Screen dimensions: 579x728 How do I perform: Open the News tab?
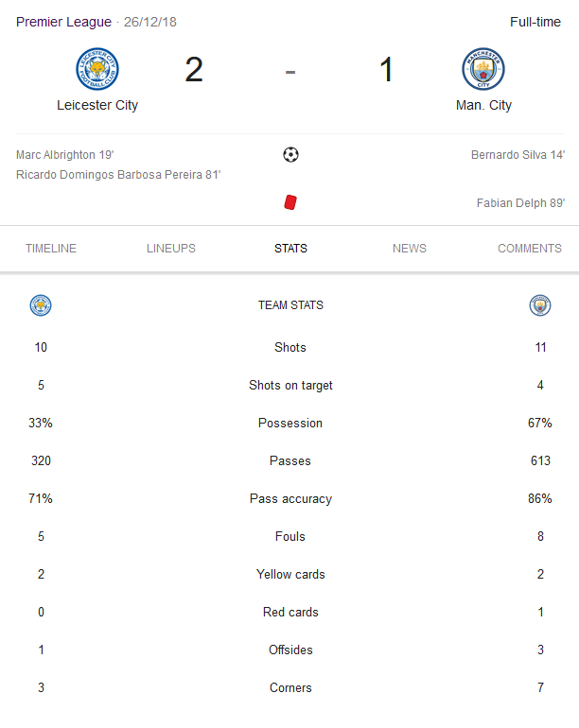(x=410, y=249)
